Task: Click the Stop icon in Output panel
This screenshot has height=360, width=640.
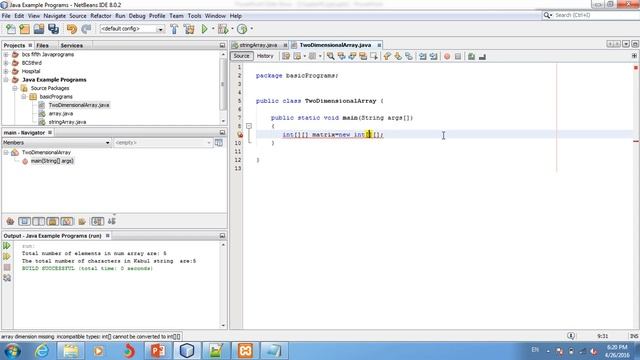Action: point(7,267)
